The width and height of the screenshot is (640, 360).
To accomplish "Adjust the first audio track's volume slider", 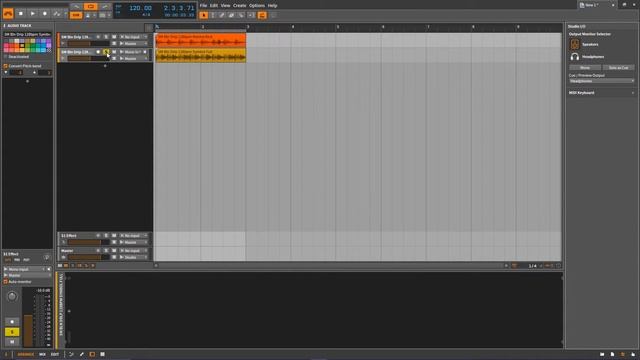I will [88, 43].
